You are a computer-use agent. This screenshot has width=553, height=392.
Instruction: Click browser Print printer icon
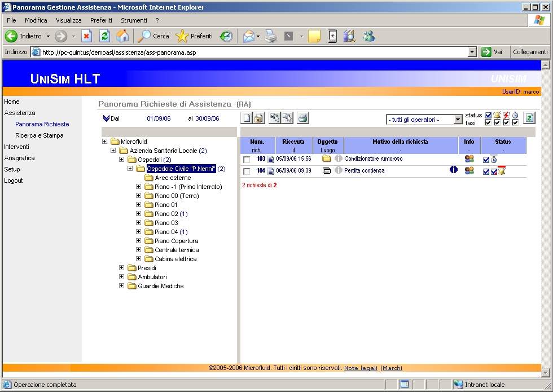(271, 36)
